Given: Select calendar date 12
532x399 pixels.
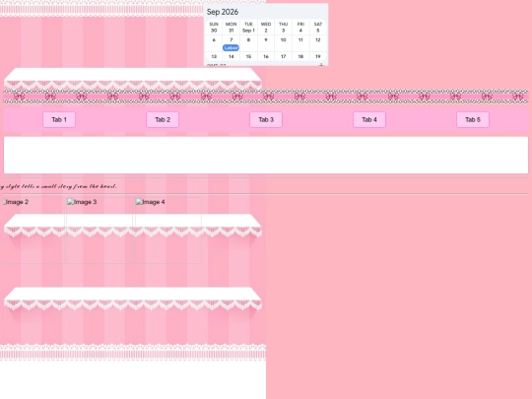Looking at the screenshot, I should point(317,40).
